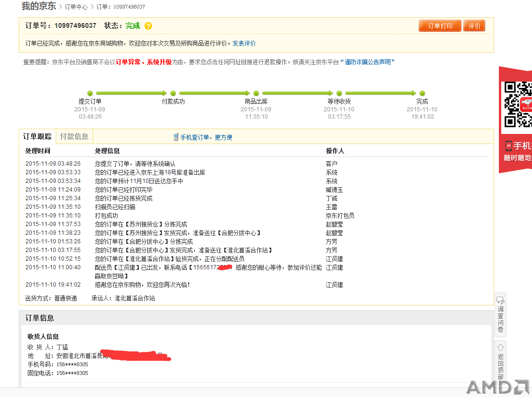Click the phone icon beside 手机查订单
The image size is (532, 397).
tap(176, 137)
